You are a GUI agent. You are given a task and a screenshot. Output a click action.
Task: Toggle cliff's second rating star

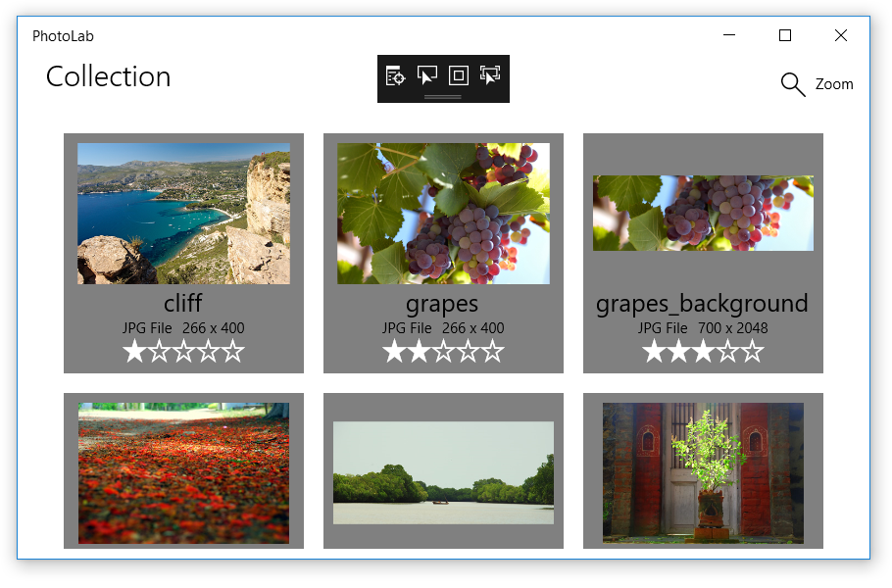click(159, 350)
